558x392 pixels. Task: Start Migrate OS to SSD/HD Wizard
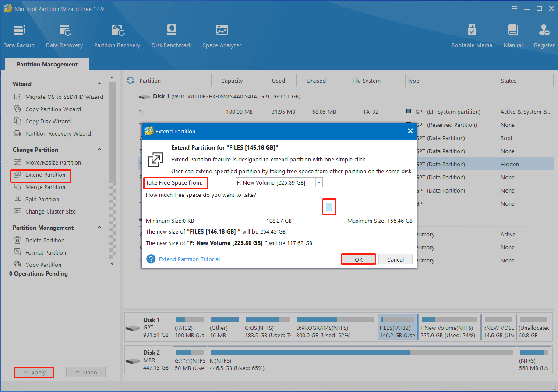pyautogui.click(x=59, y=97)
